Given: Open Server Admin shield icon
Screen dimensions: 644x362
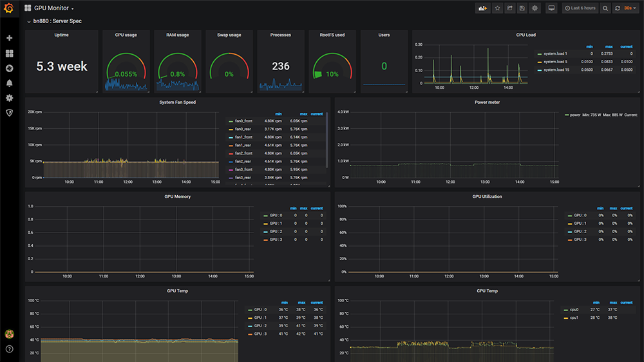Looking at the screenshot, I should pos(9,112).
